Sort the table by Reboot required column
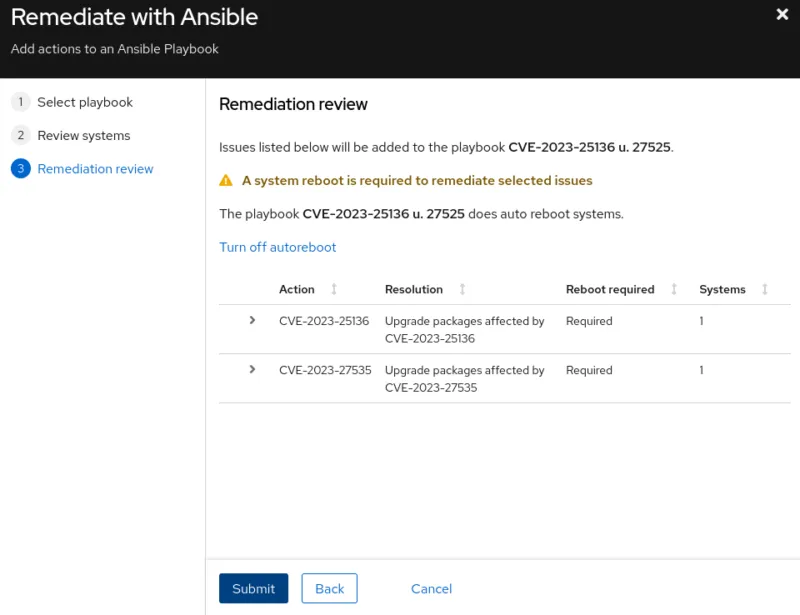 point(673,289)
